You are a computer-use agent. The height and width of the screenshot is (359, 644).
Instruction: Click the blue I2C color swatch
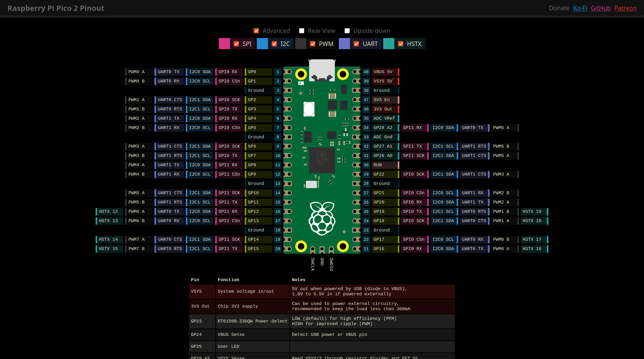pos(262,44)
